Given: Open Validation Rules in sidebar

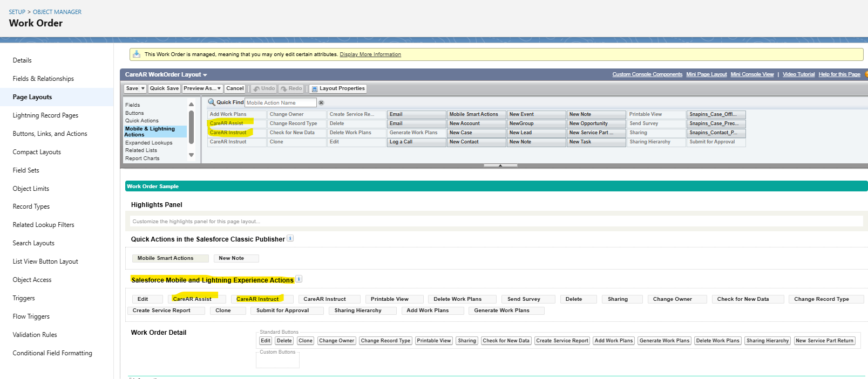Looking at the screenshot, I should [35, 335].
